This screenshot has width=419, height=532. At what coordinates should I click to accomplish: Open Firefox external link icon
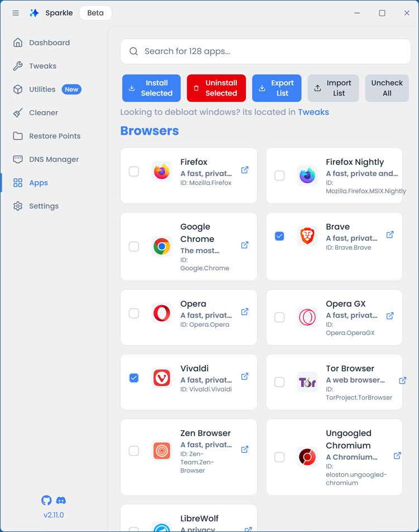[x=245, y=170]
